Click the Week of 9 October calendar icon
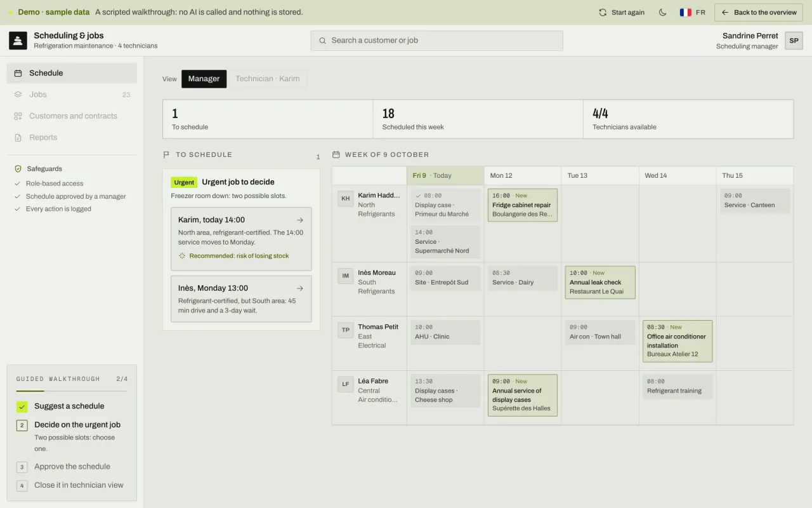This screenshot has width=812, height=508. (336, 155)
